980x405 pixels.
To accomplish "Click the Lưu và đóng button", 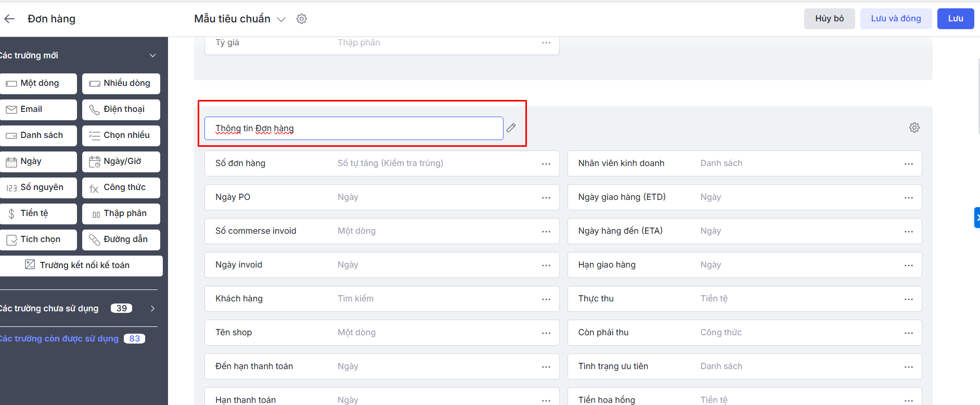I will pos(895,19).
